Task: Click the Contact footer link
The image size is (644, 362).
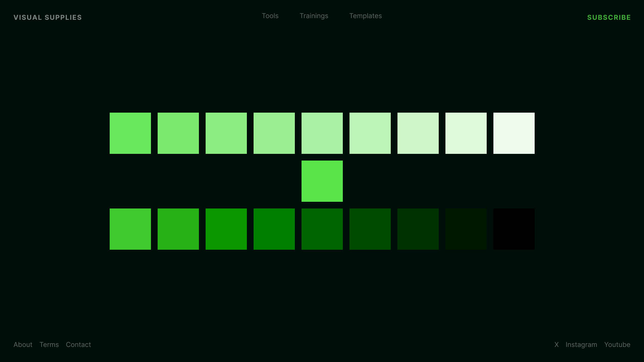Action: pyautogui.click(x=78, y=345)
